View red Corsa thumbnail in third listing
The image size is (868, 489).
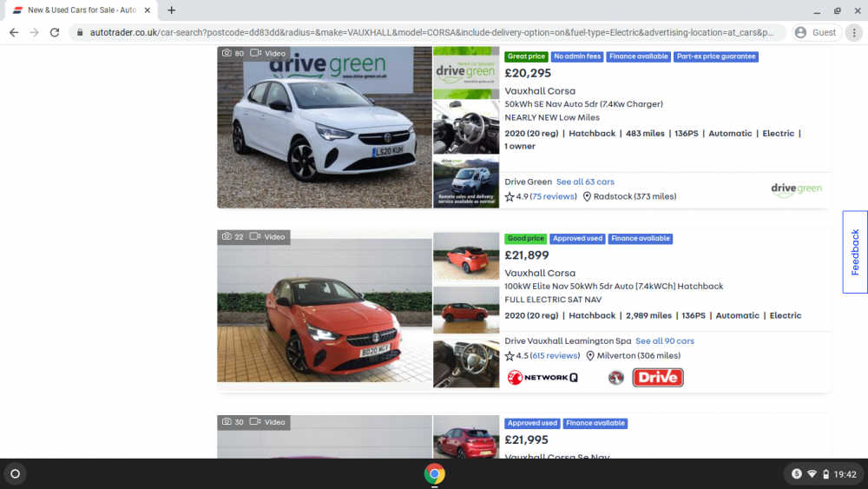466,437
